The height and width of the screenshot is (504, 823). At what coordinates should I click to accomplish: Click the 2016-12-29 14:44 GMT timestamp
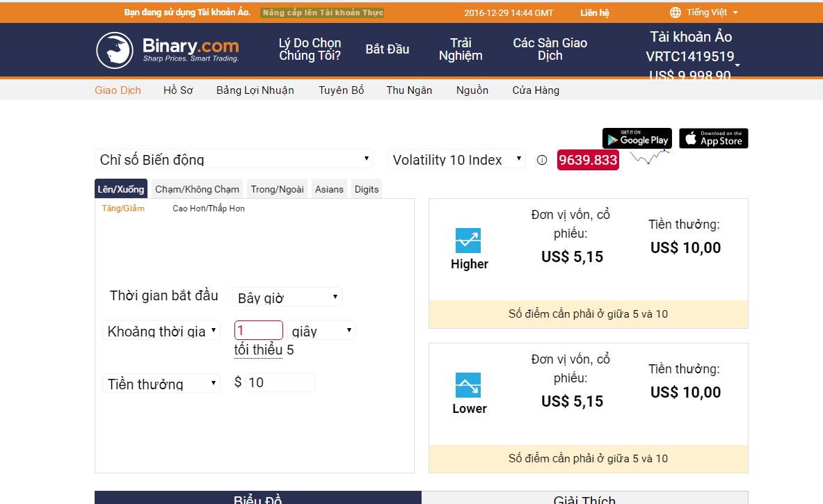[x=509, y=13]
